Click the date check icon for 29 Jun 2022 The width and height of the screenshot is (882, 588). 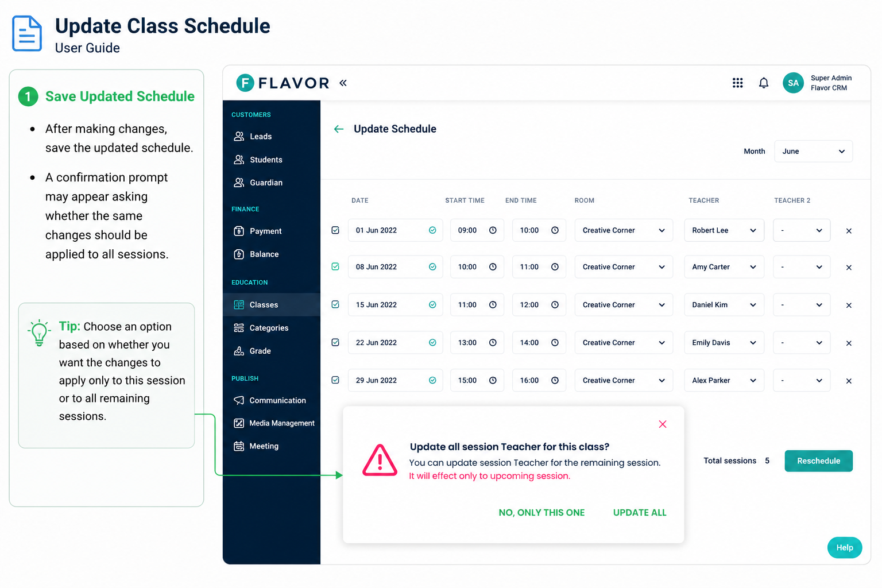click(x=432, y=381)
